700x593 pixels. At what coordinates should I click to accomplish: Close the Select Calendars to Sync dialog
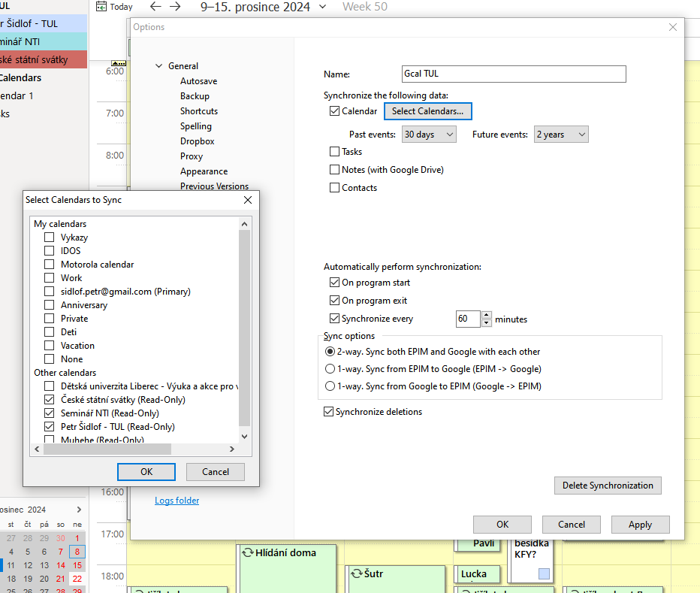[x=248, y=200]
